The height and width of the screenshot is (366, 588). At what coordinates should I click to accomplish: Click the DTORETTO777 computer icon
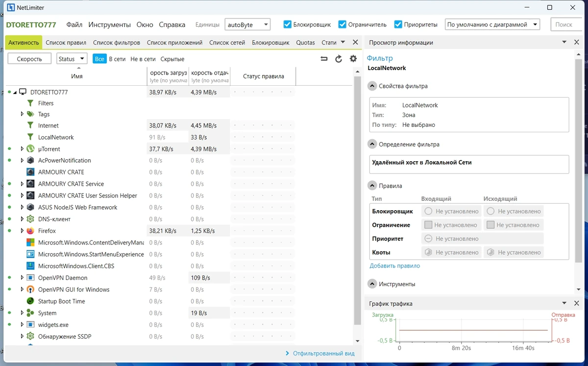[23, 92]
